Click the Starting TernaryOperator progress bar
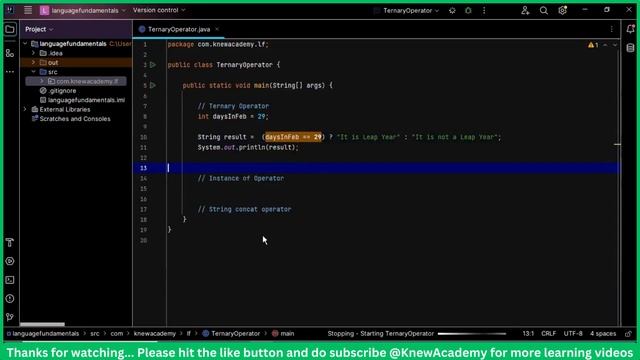This screenshot has height=360, width=640. pos(471,334)
